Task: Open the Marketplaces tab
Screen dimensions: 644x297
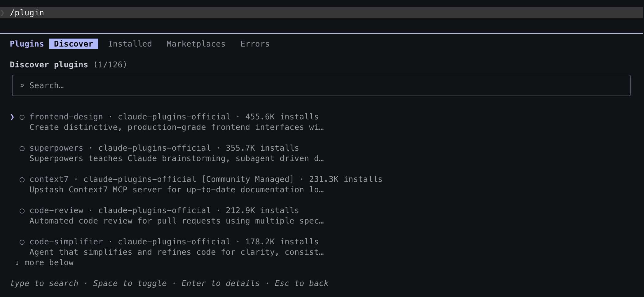Action: 196,44
